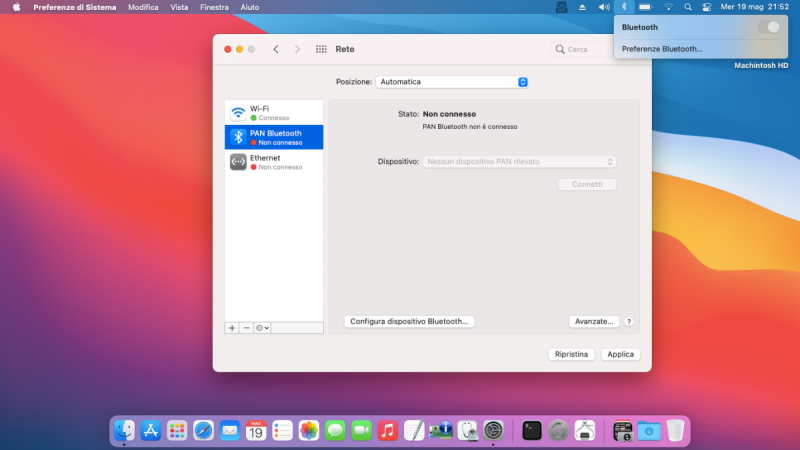This screenshot has width=800, height=450.
Task: Click the Configura dispositivo Bluetooth button
Action: [409, 321]
